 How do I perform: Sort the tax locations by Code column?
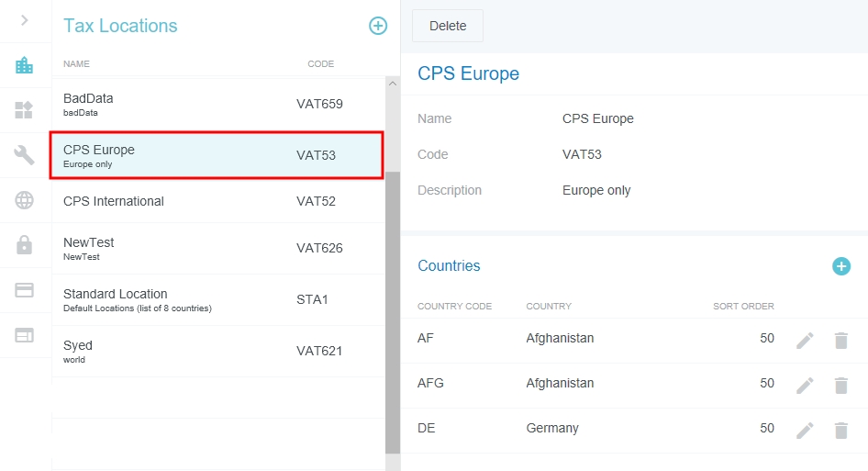(320, 64)
